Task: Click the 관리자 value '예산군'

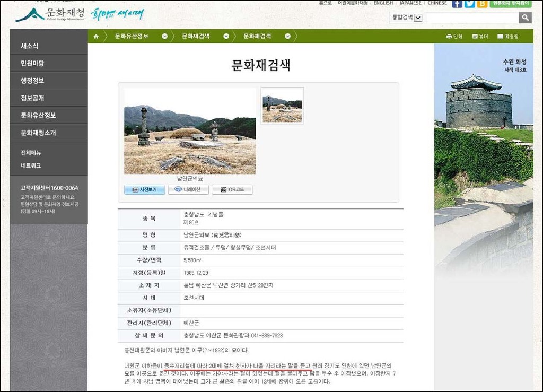Action: [x=191, y=323]
